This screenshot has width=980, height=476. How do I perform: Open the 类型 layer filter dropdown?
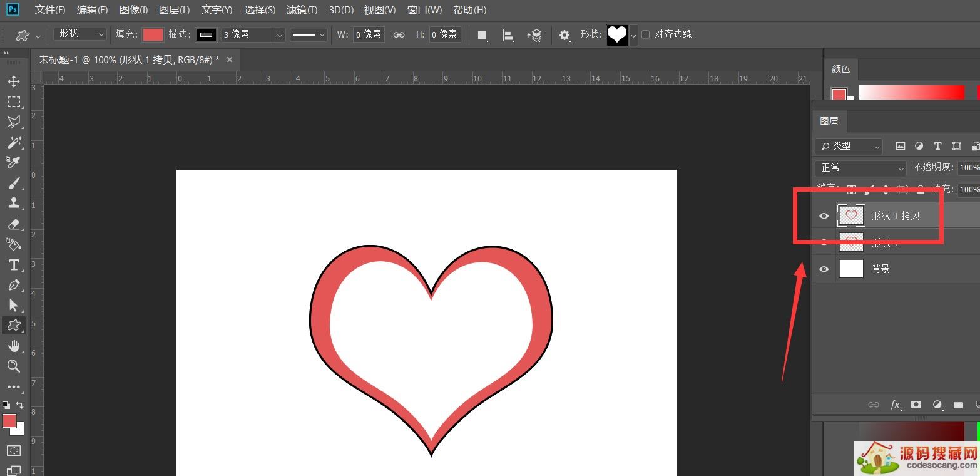[849, 146]
